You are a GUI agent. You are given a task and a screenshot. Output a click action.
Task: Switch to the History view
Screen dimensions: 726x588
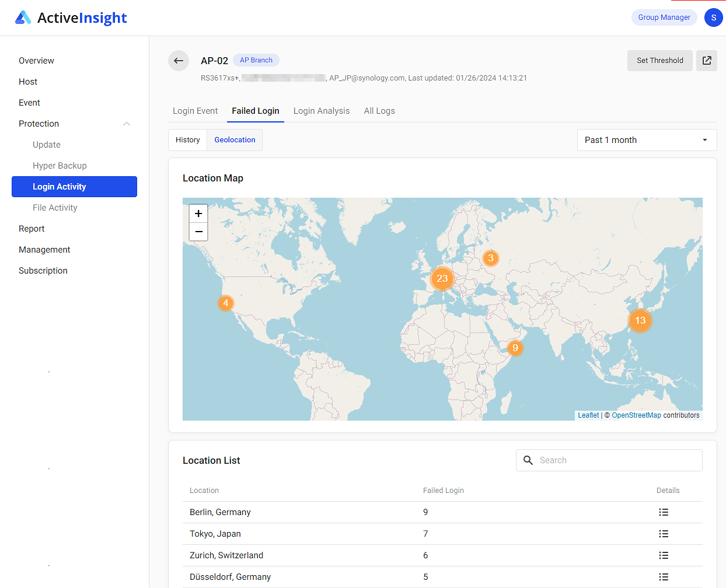tap(187, 140)
